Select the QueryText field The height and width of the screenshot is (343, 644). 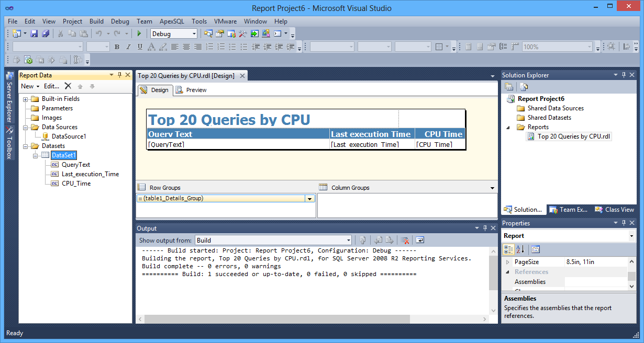click(x=76, y=165)
